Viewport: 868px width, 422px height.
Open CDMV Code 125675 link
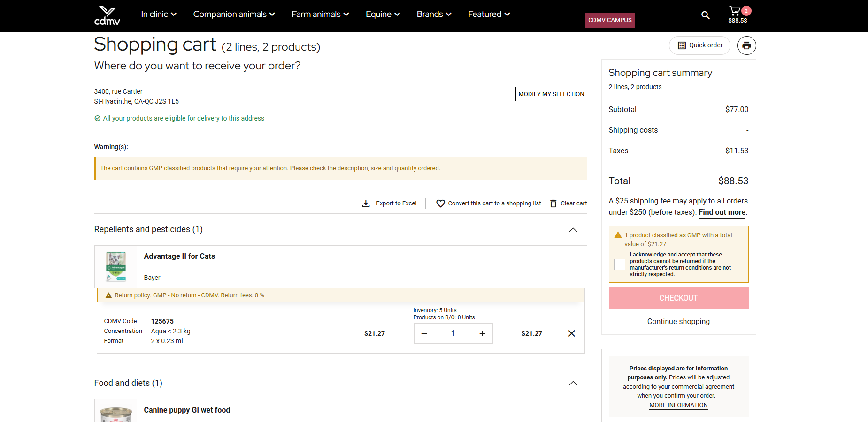(x=162, y=321)
